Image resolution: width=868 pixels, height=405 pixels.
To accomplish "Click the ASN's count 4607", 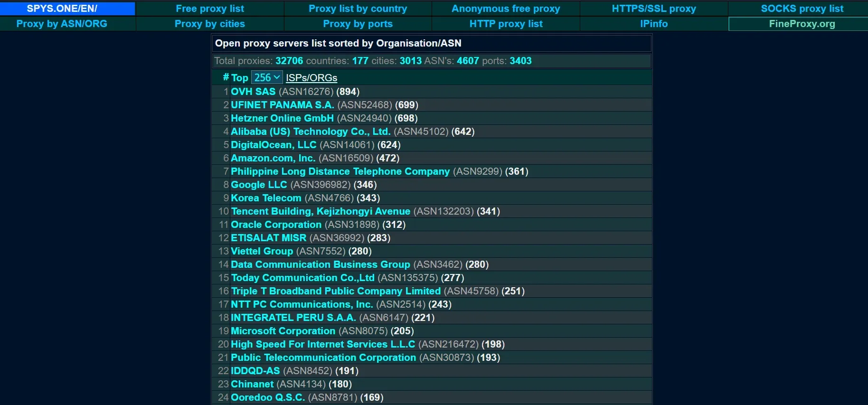I will point(468,61).
